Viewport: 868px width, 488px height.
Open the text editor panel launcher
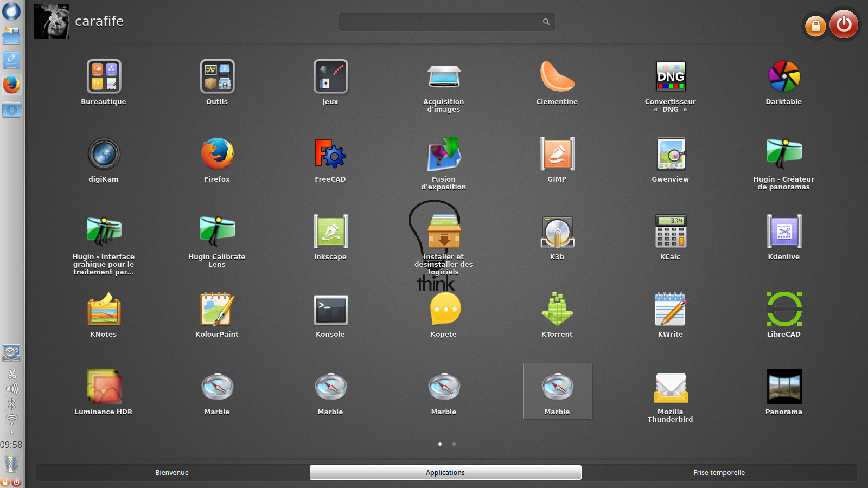click(x=11, y=60)
